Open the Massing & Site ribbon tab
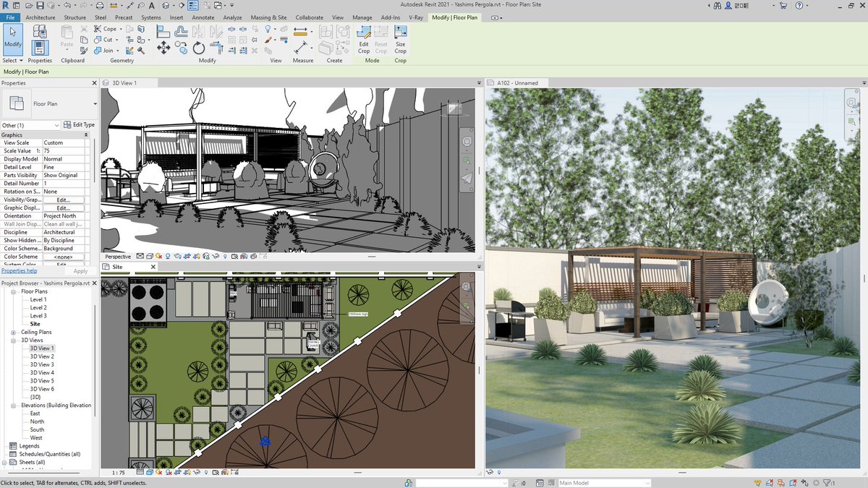 [270, 17]
